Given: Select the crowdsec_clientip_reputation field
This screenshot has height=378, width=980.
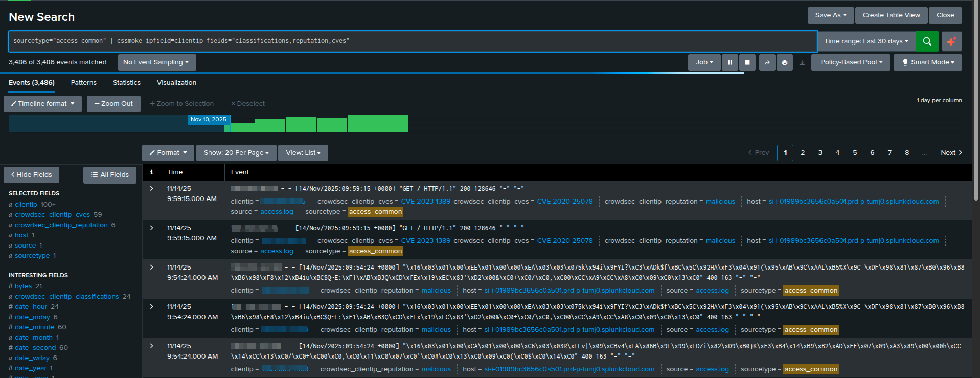Looking at the screenshot, I should point(61,225).
